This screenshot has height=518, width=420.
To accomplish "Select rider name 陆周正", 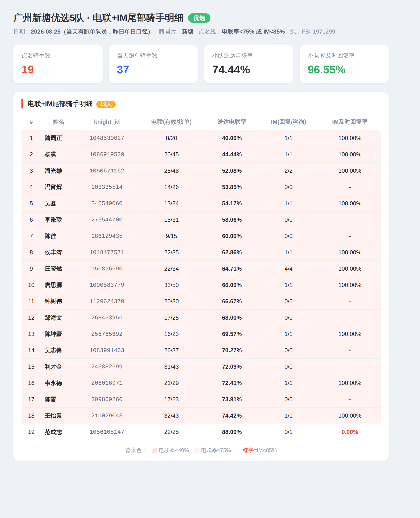I will click(x=53, y=138).
